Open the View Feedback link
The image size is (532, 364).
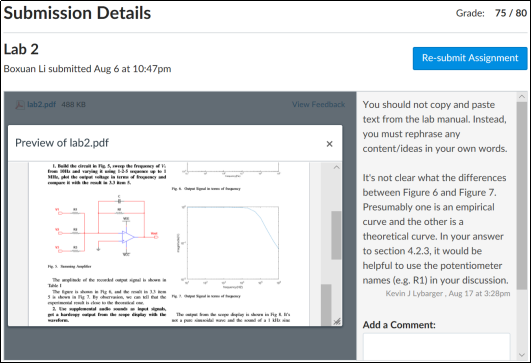coord(318,104)
